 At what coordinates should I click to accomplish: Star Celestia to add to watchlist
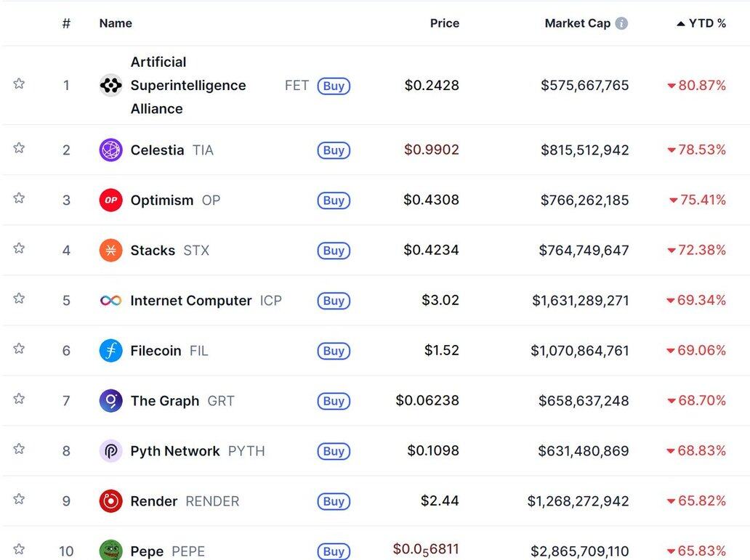pyautogui.click(x=19, y=148)
